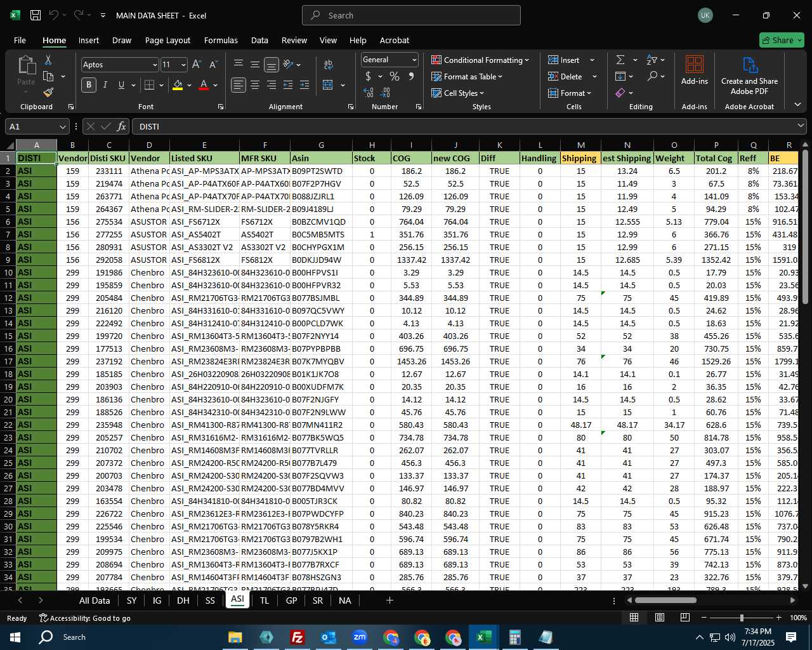
Task: Add a new sheet with plus button
Action: pyautogui.click(x=390, y=600)
